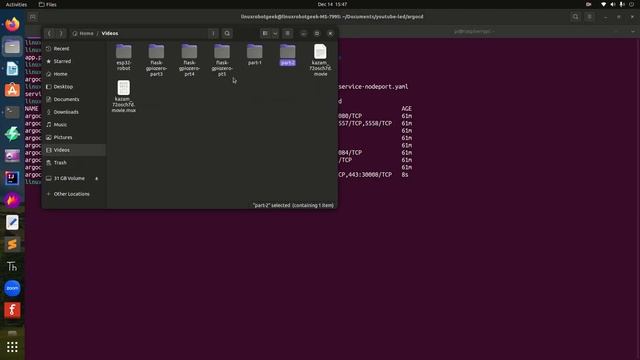Open Files app menu in top bar
The width and height of the screenshot is (640, 360).
click(48, 4)
